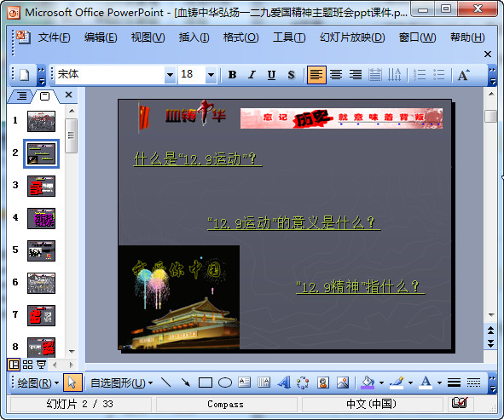Open the font size dropdown
504x420 pixels.
(x=211, y=75)
